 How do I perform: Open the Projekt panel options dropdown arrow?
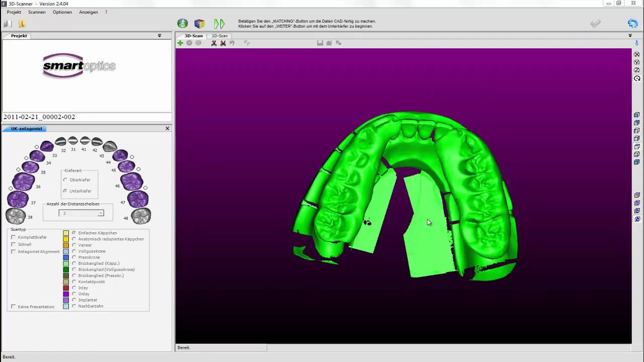click(x=159, y=36)
